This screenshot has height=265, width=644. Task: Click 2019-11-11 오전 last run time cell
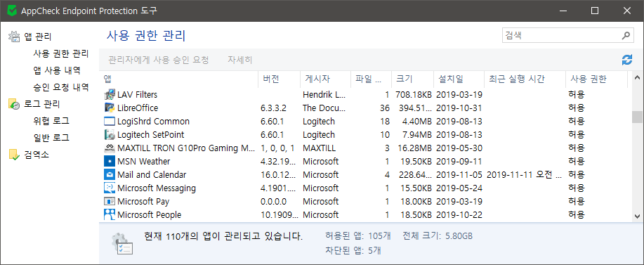tap(525, 174)
